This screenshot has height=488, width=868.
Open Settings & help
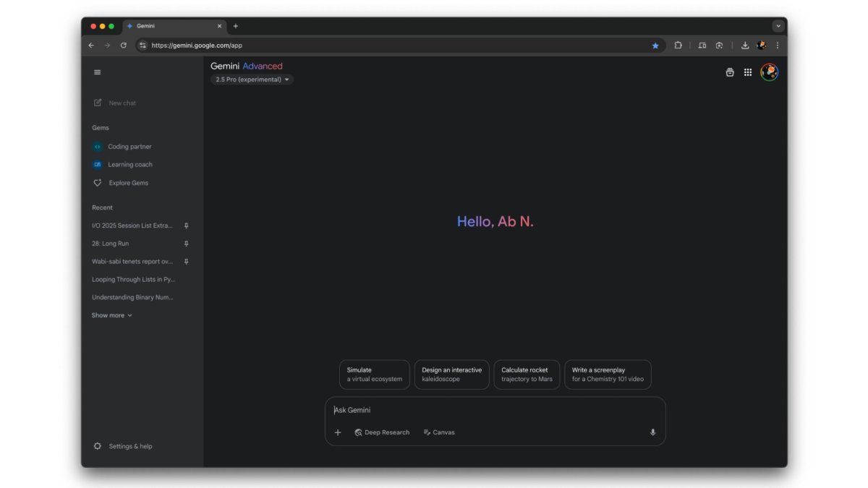point(123,446)
